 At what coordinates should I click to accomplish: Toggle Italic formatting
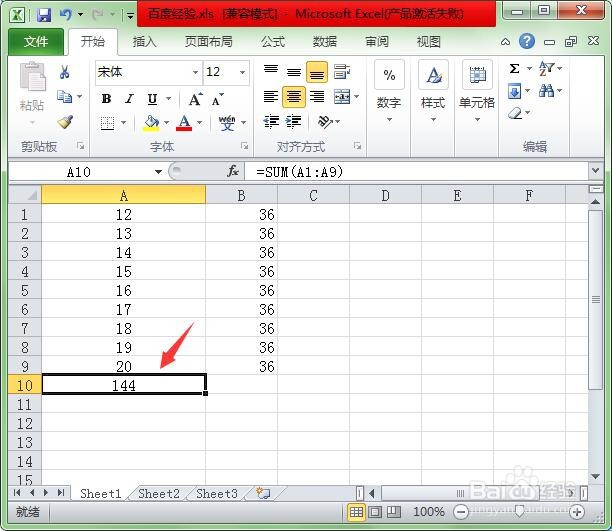pyautogui.click(x=129, y=99)
